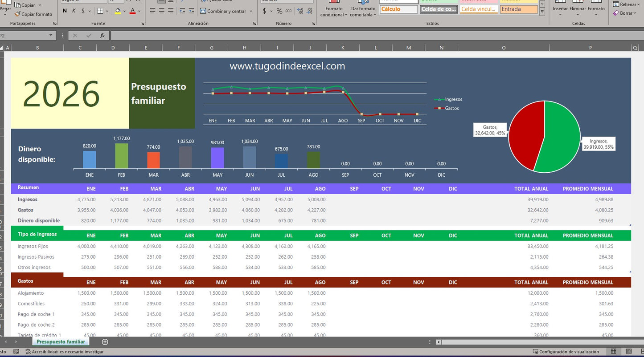644x357 pixels.
Task: Apply cell borders icon
Action: click(x=100, y=11)
